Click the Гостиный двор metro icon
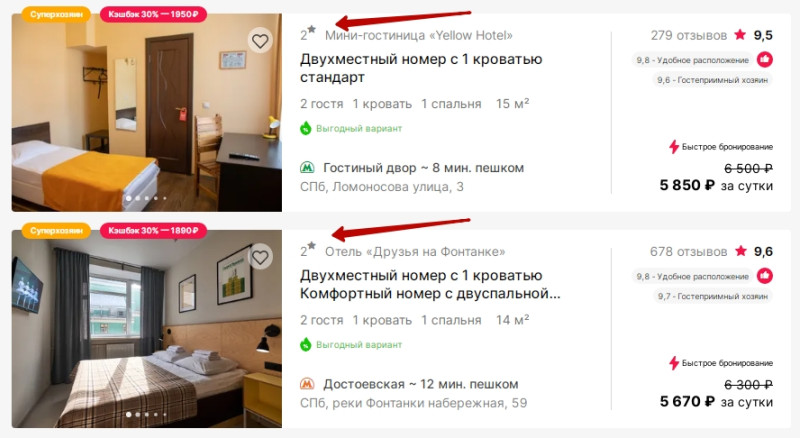Viewport: 800px width, 438px height. click(x=307, y=167)
